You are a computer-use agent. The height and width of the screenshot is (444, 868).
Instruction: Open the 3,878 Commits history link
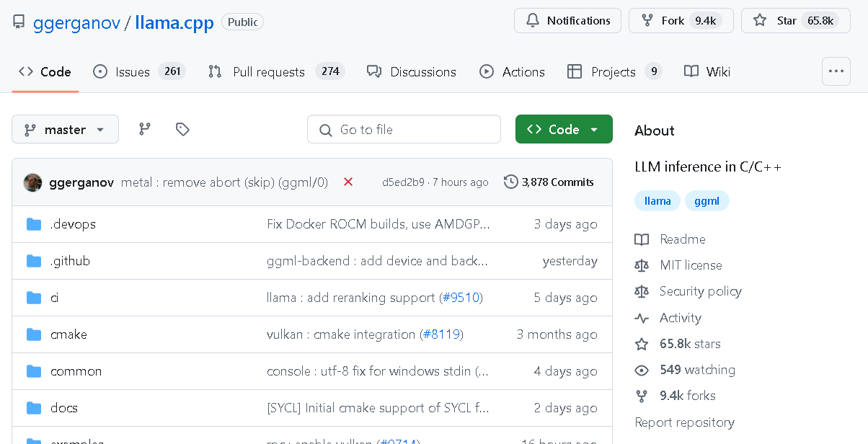point(549,182)
